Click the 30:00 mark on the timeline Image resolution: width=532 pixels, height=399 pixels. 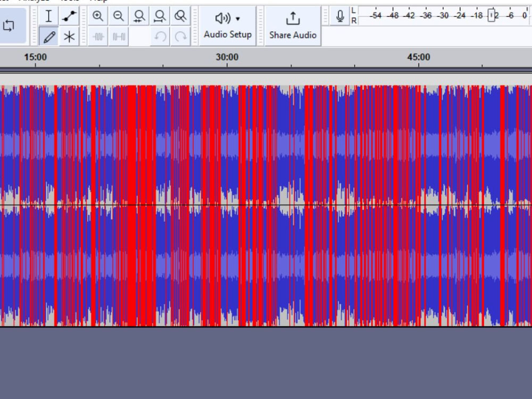pyautogui.click(x=227, y=57)
